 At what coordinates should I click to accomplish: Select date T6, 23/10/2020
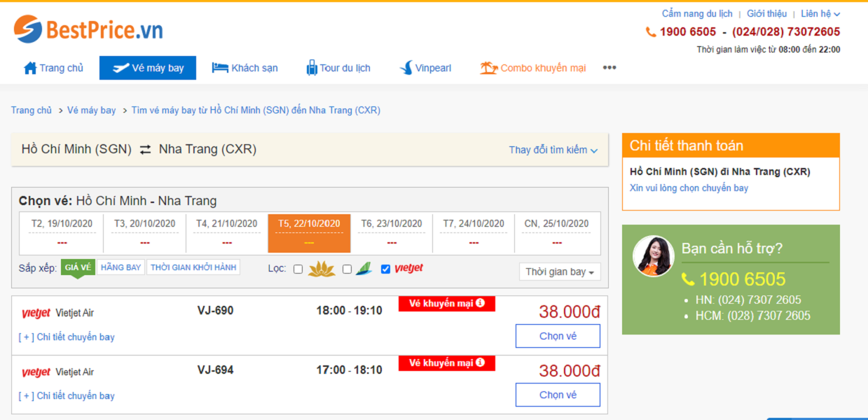point(392,232)
